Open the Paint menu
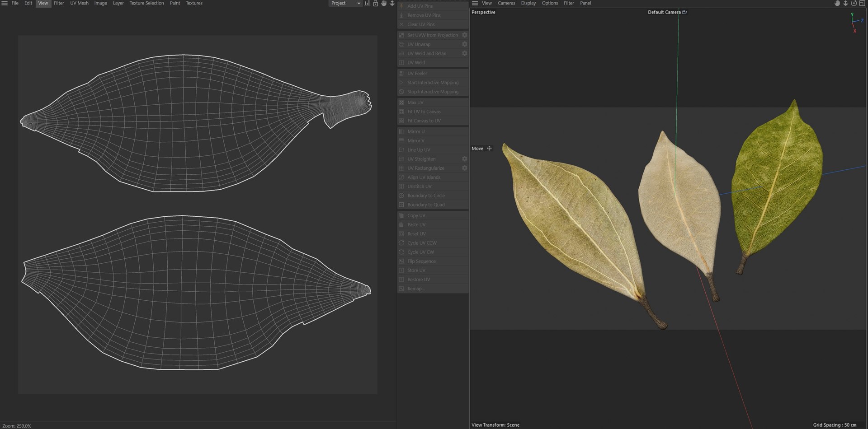868x429 pixels. (175, 3)
